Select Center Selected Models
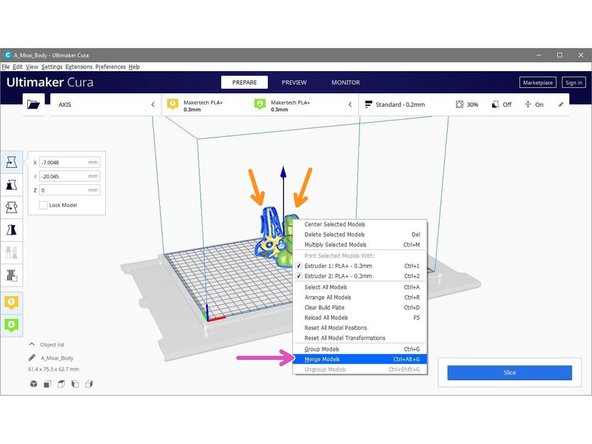 click(x=360, y=224)
